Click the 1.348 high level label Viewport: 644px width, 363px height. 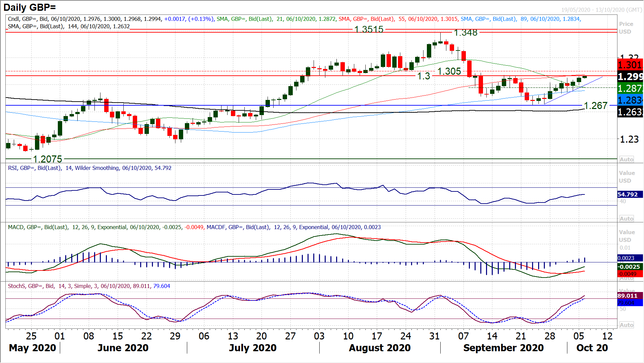(466, 33)
